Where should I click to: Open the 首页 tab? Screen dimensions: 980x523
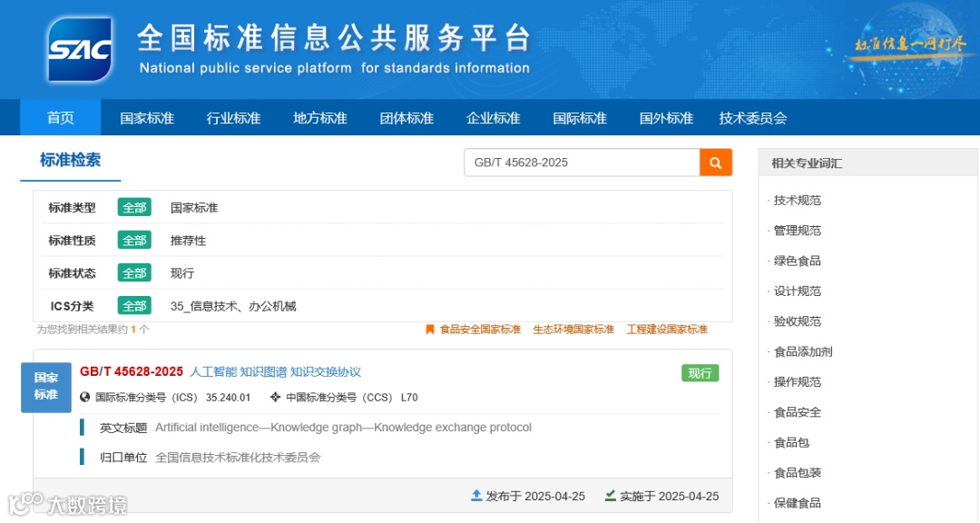coord(61,118)
